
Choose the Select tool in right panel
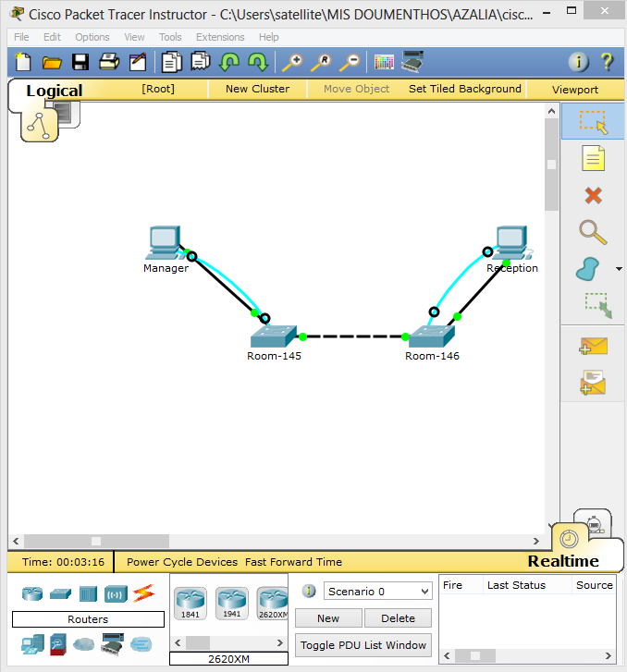tap(593, 121)
